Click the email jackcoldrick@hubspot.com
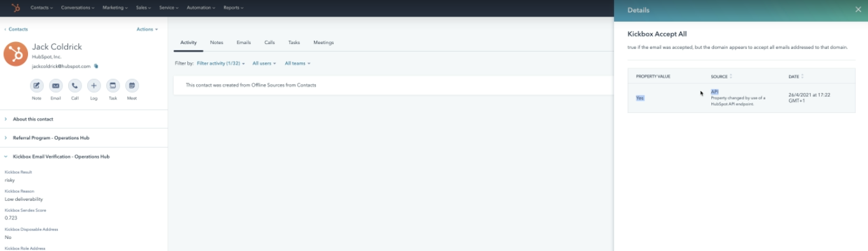The height and width of the screenshot is (251, 868). pyautogui.click(x=61, y=66)
